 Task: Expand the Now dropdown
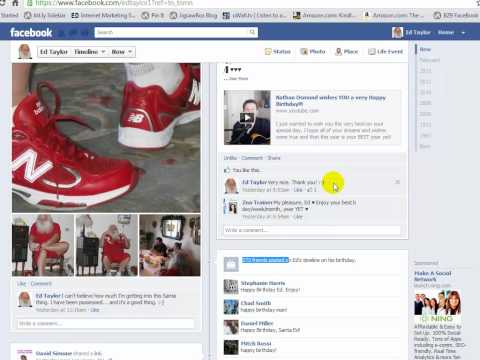pyautogui.click(x=122, y=52)
